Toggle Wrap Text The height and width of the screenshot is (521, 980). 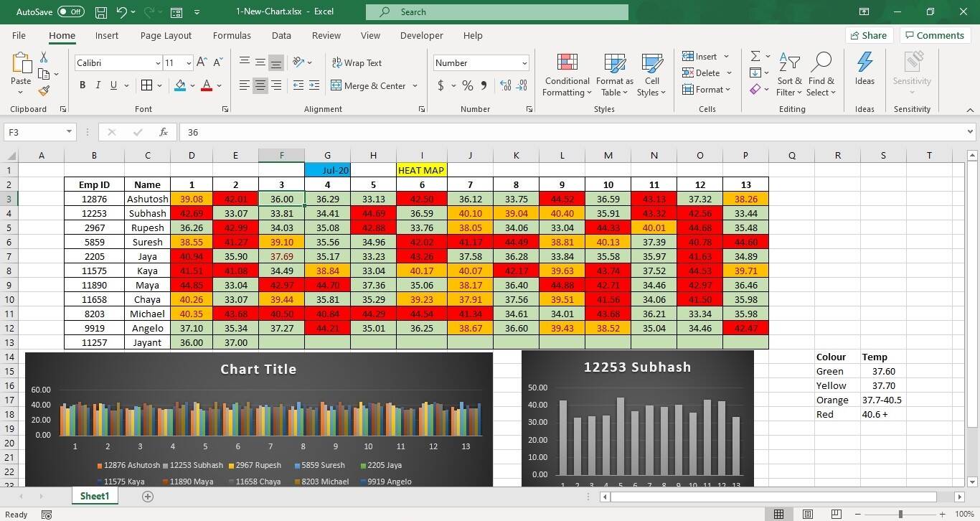[357, 63]
